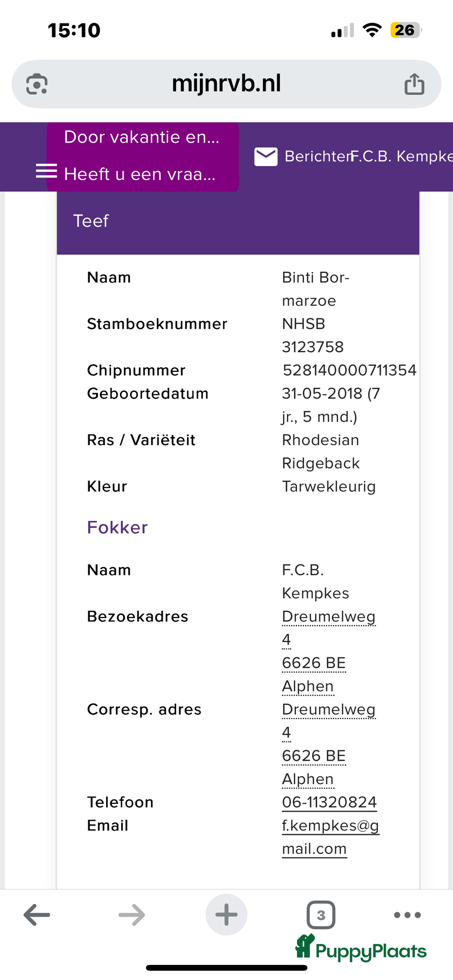Screen dimensions: 453x980
Task: Tap the Fokker section heading
Action: pyautogui.click(x=117, y=528)
